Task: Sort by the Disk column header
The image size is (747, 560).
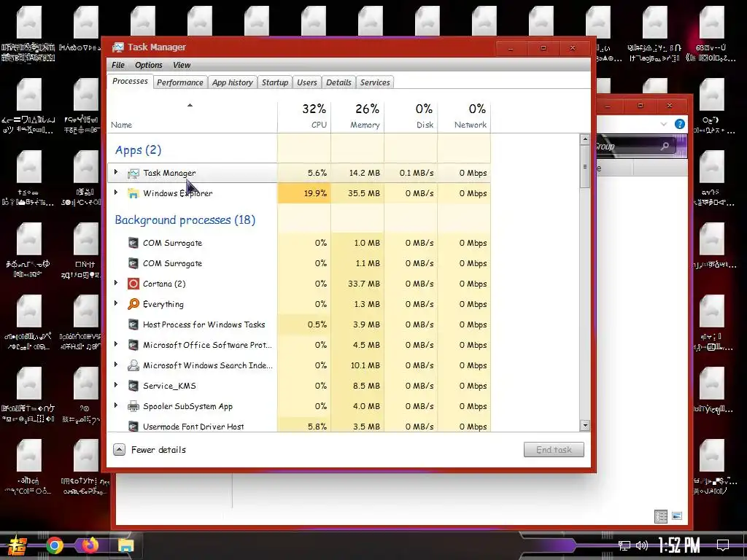Action: (x=411, y=116)
